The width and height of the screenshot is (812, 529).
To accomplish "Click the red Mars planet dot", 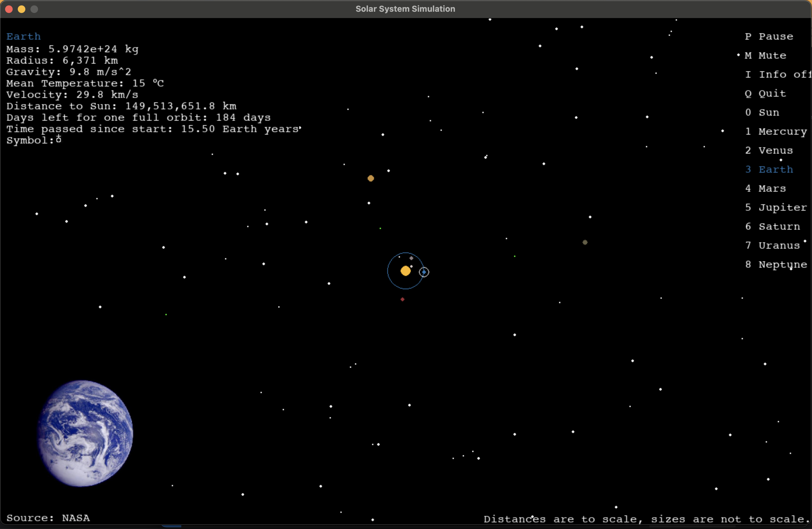I will (403, 299).
